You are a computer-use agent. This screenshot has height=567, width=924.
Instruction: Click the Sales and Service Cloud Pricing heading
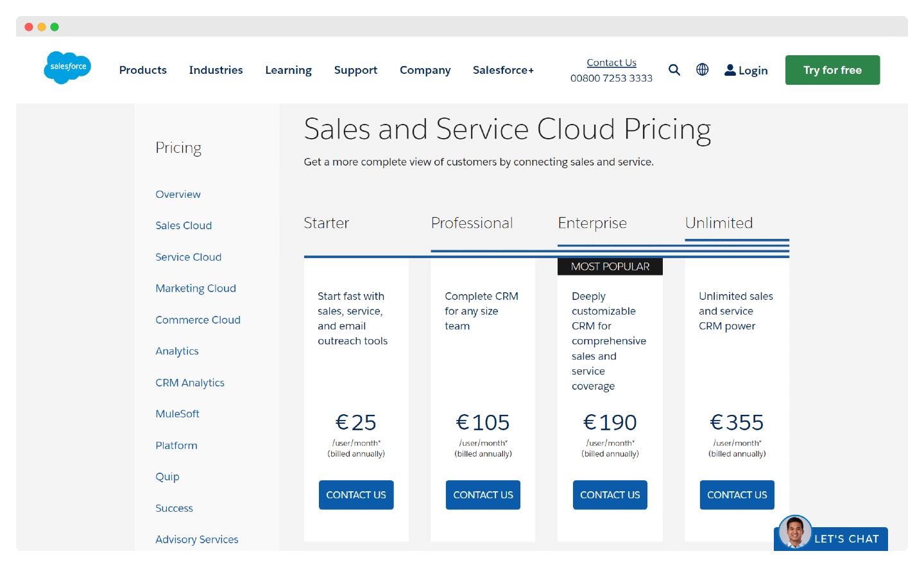[x=508, y=130]
